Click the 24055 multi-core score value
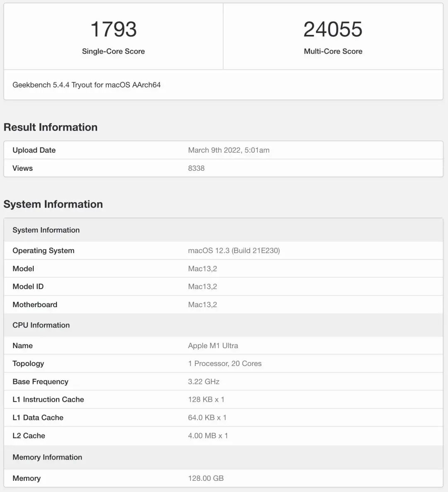The height and width of the screenshot is (492, 448). [x=333, y=29]
